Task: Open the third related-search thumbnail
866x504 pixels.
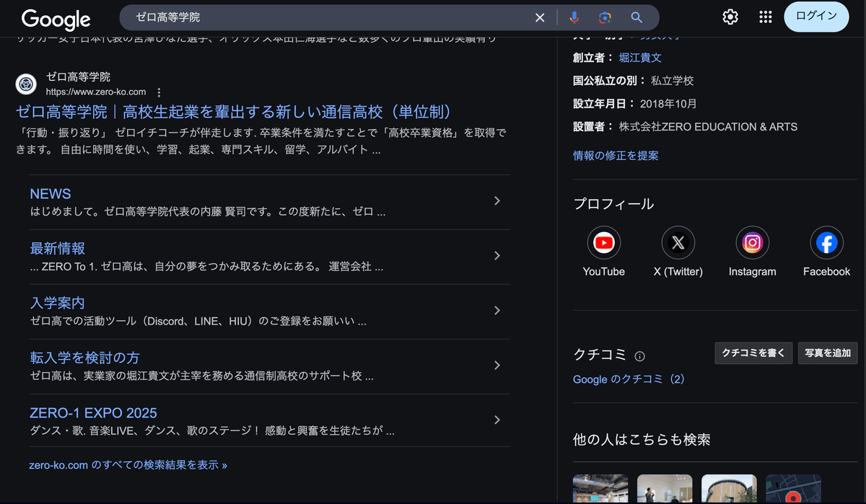Action: (x=729, y=489)
